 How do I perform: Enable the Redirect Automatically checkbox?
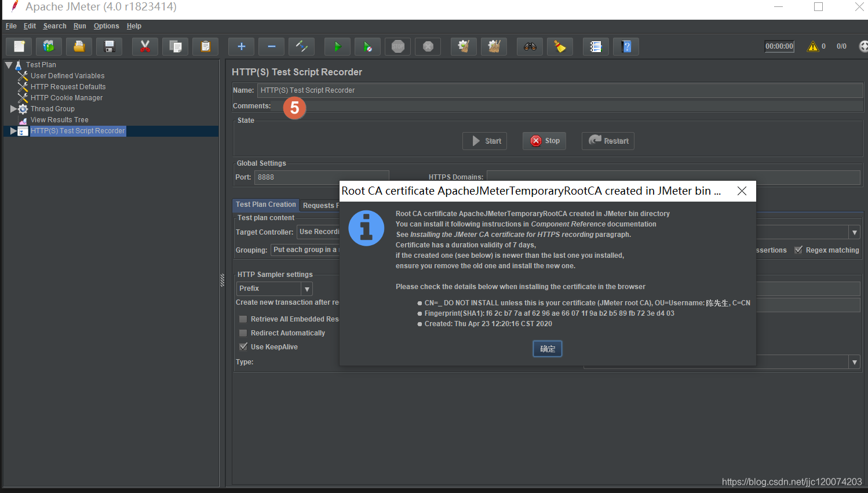pos(243,333)
